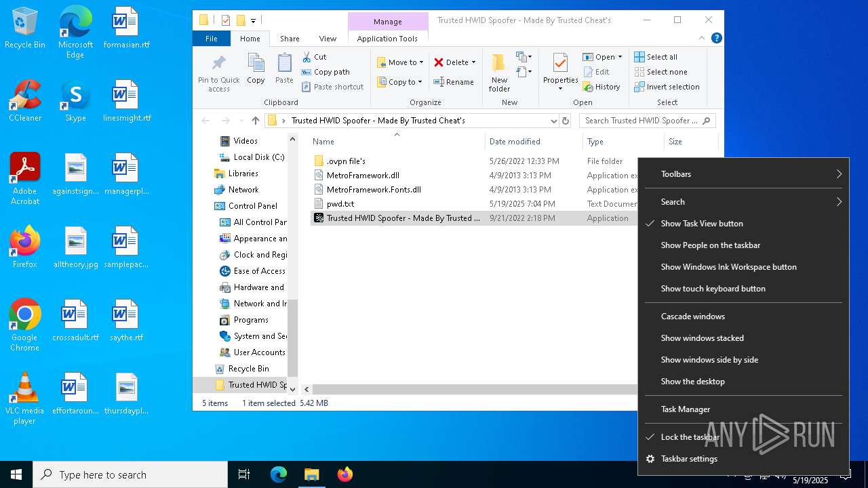Open the Windows Start button
The image size is (868, 488).
click(16, 474)
